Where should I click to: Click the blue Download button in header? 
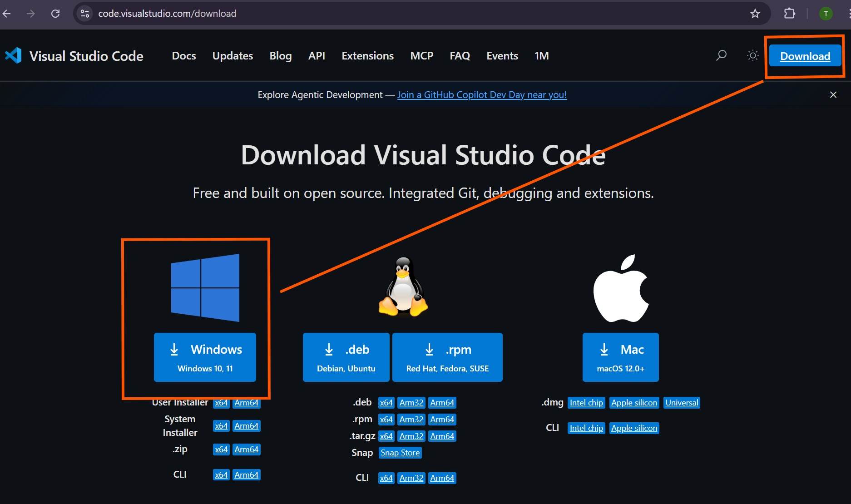(805, 56)
